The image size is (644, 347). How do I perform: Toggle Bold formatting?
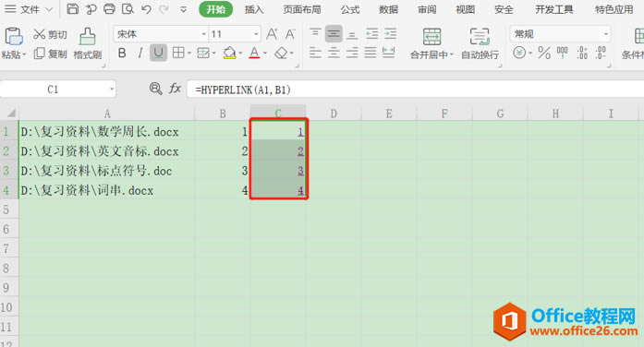[122, 53]
